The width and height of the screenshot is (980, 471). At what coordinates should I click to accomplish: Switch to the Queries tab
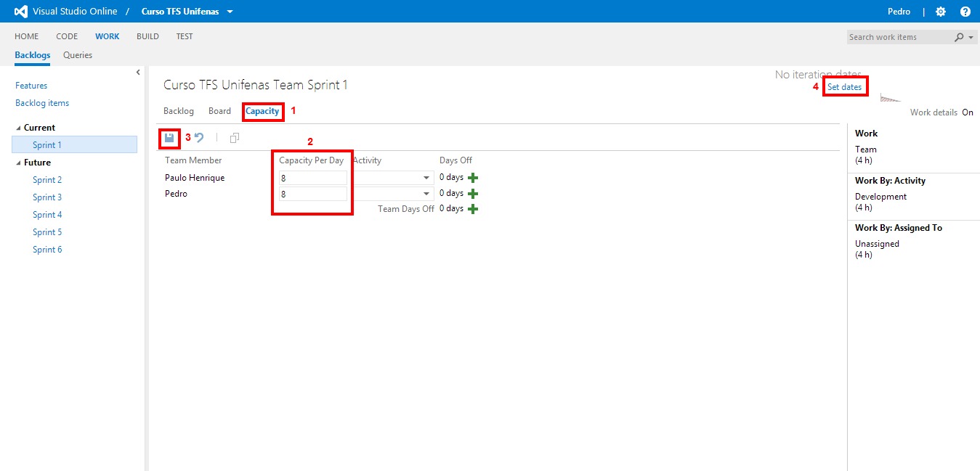(x=78, y=55)
